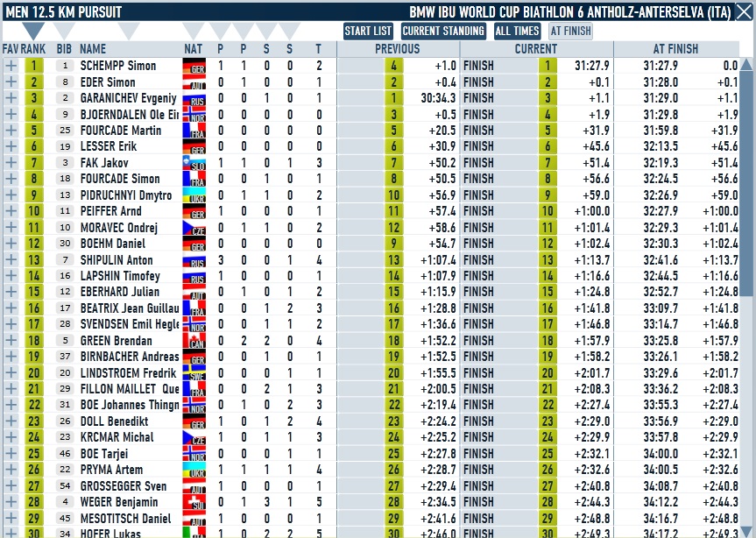Click plus icon on FOURCADE Simon row
756x538 pixels.
click(x=11, y=179)
